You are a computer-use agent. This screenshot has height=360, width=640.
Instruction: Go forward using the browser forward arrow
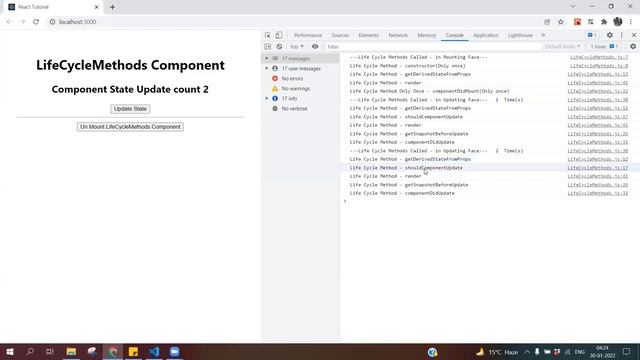pyautogui.click(x=22, y=22)
